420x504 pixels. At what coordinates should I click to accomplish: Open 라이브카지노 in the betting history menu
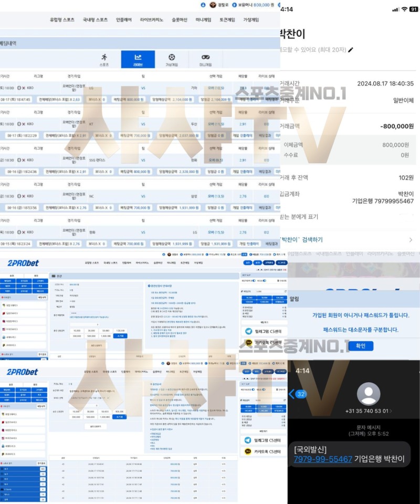point(151,19)
